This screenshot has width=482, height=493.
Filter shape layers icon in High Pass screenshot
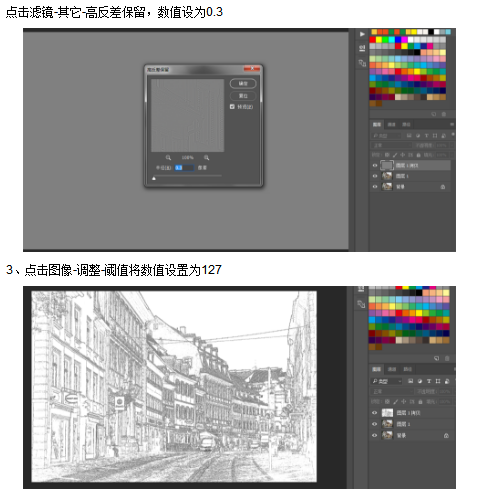435,136
